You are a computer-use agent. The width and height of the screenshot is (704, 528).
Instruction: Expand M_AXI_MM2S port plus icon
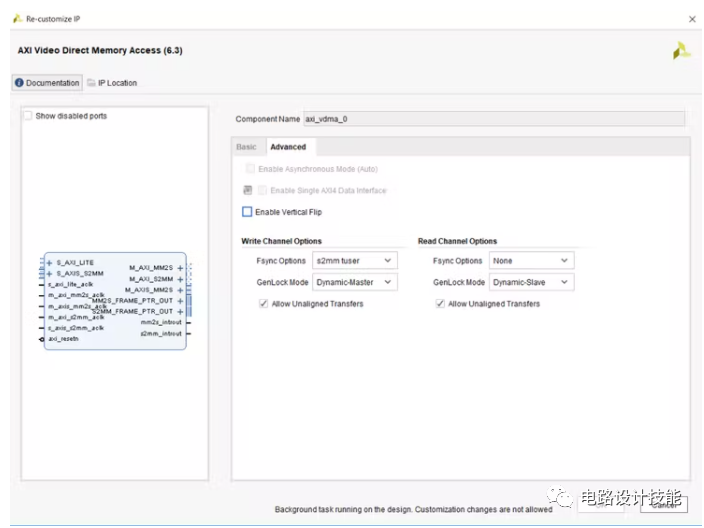click(180, 268)
